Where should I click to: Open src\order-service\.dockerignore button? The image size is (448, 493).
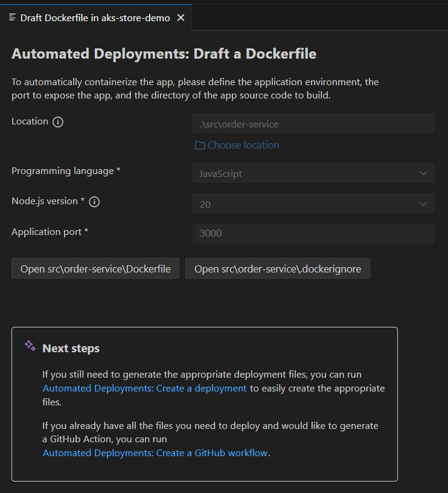point(278,268)
